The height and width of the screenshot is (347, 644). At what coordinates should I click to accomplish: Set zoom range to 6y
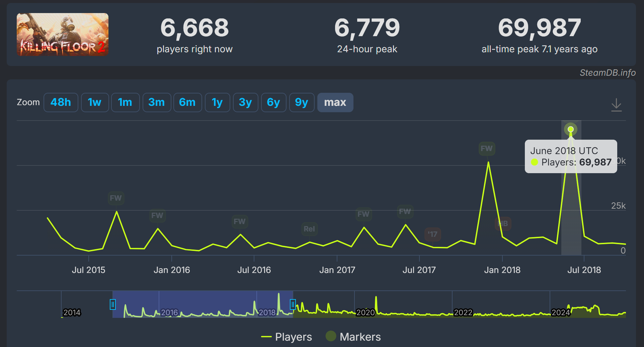point(273,102)
